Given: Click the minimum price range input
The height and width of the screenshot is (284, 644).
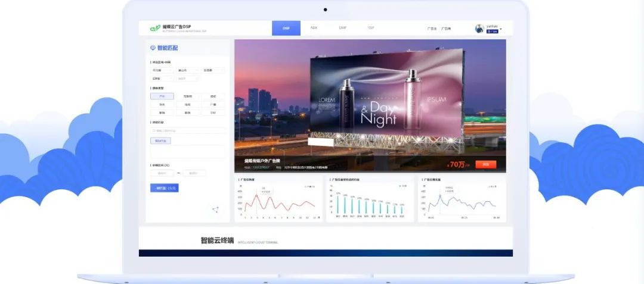Looking at the screenshot, I should [x=162, y=173].
